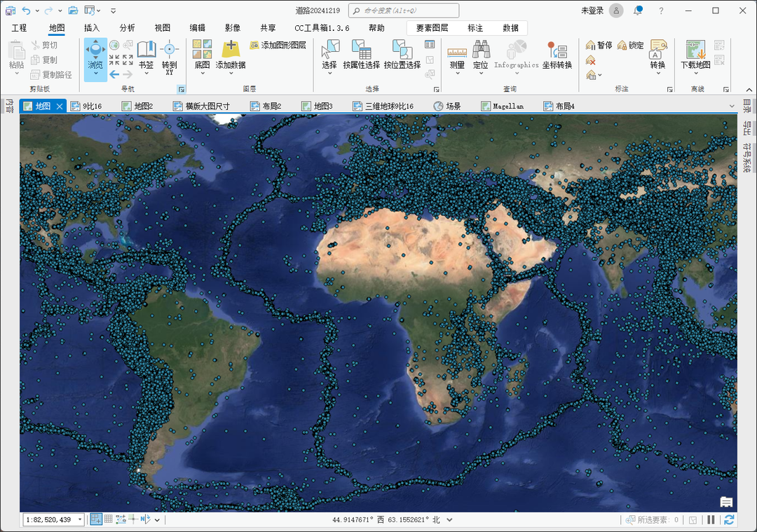Click the help question mark icon
The image size is (757, 532).
point(662,11)
